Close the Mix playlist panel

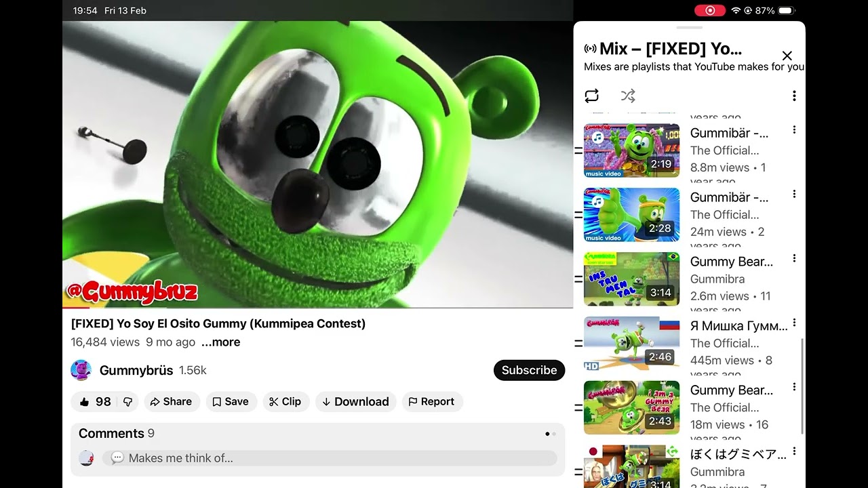click(787, 56)
